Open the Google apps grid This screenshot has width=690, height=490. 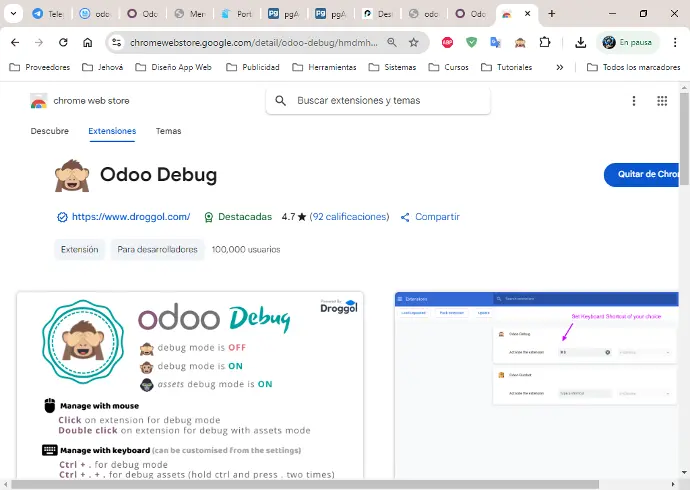point(662,101)
